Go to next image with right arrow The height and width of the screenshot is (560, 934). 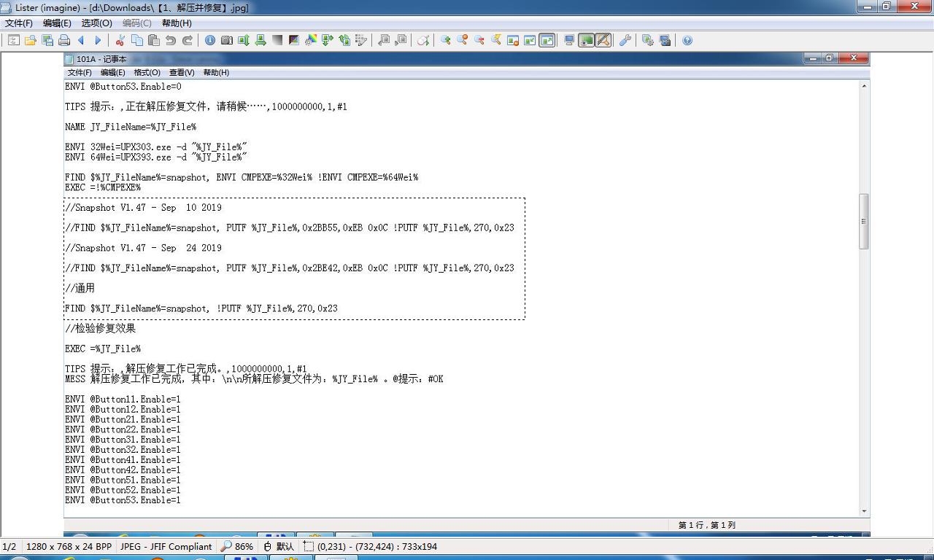pos(98,40)
